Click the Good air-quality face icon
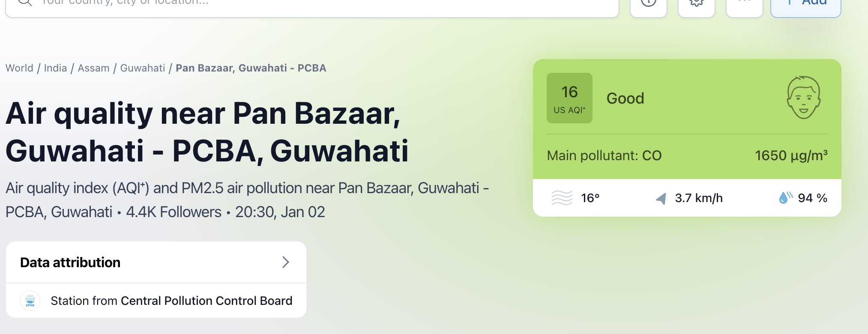Viewport: 868px width, 334px height. tap(803, 98)
